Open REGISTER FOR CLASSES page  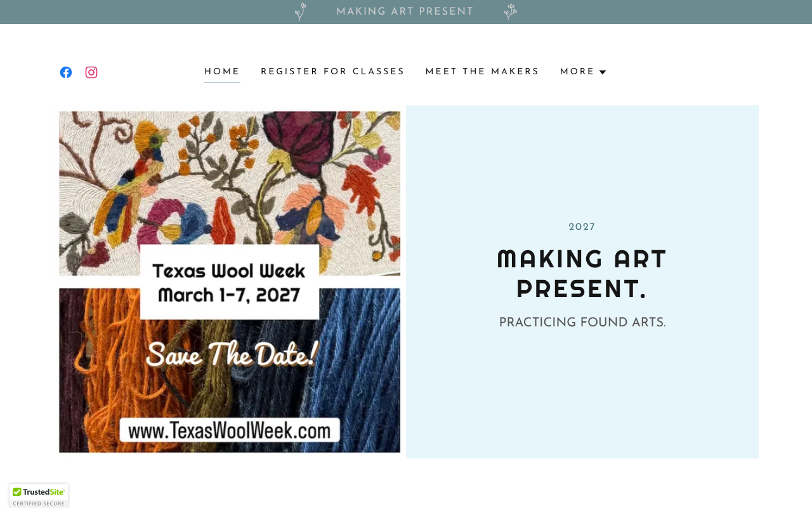pos(332,72)
